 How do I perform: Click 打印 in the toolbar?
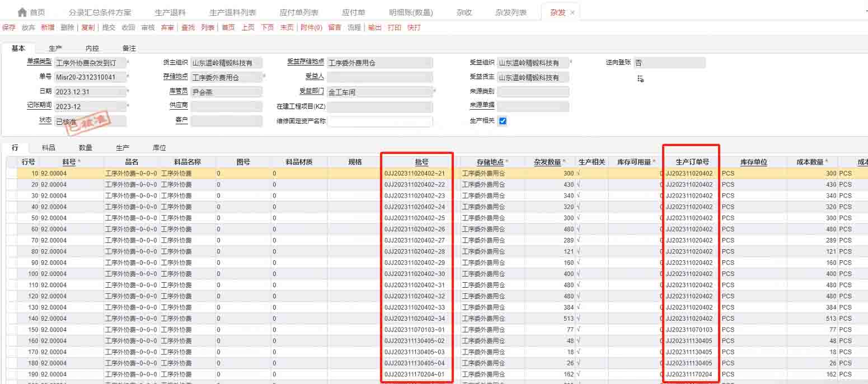click(x=395, y=27)
